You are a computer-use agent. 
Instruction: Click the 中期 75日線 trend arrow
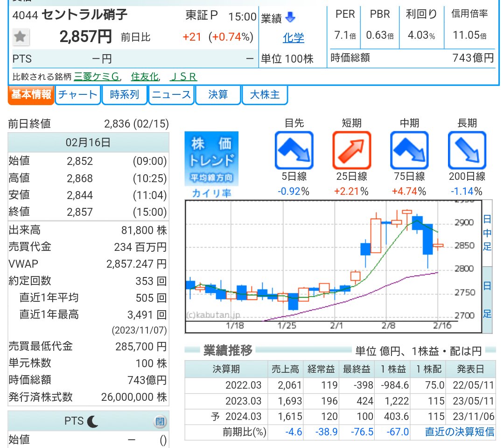coord(409,150)
